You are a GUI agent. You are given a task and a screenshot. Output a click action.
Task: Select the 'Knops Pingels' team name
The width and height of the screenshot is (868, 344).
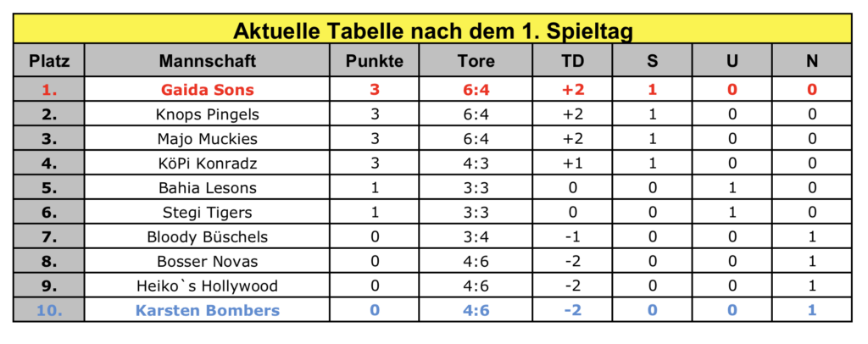pos(208,114)
